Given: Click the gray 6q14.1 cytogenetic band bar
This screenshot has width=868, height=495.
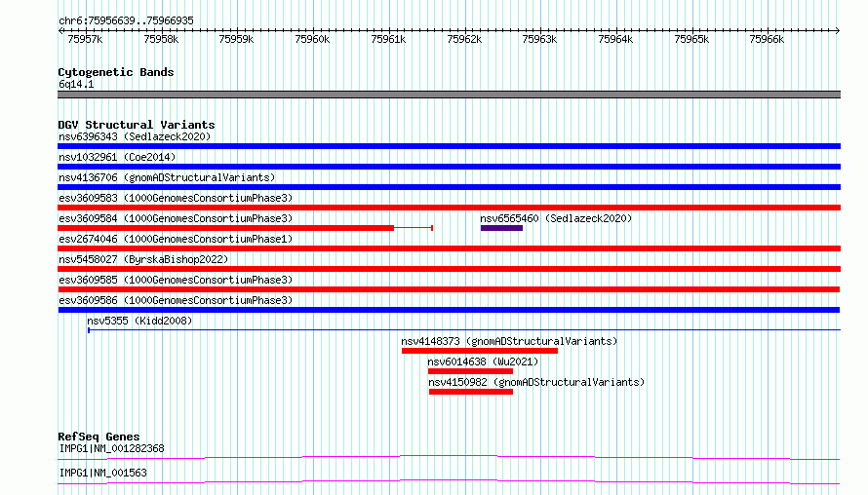Looking at the screenshot, I should pos(449,95).
